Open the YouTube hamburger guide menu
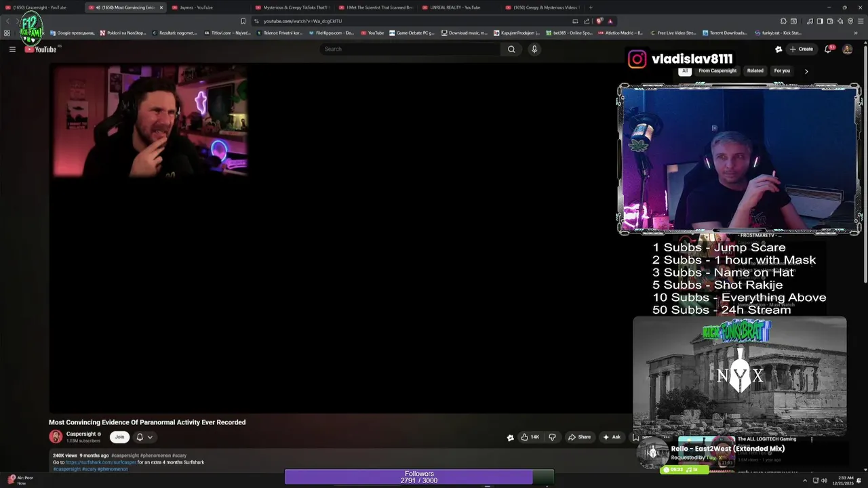Screen dimensions: 868x488 tap(12, 49)
